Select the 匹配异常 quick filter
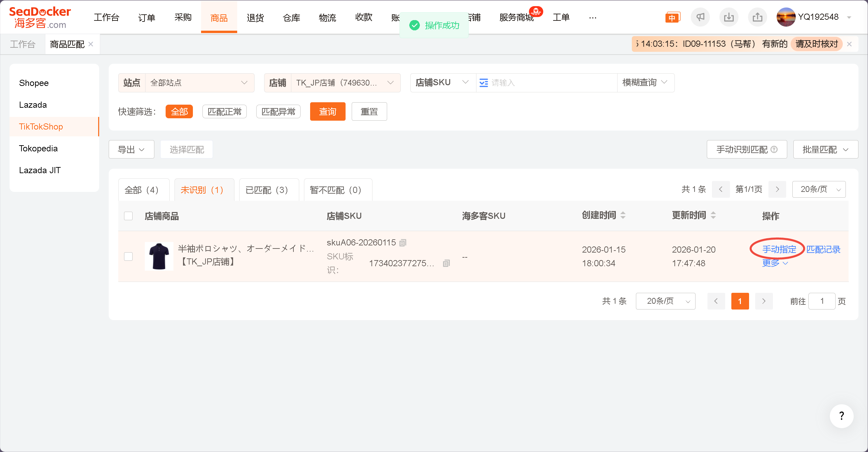Viewport: 868px width, 452px height. (x=278, y=111)
